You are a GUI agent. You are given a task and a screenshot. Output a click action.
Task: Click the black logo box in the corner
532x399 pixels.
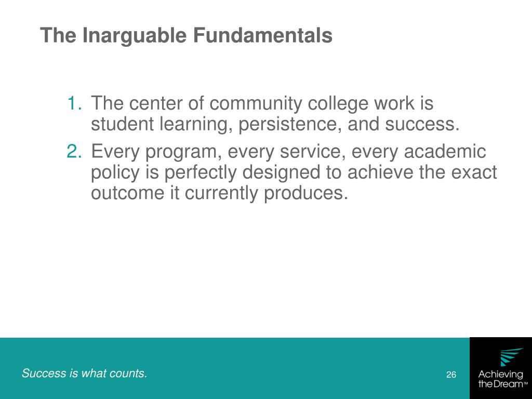pyautogui.click(x=501, y=368)
